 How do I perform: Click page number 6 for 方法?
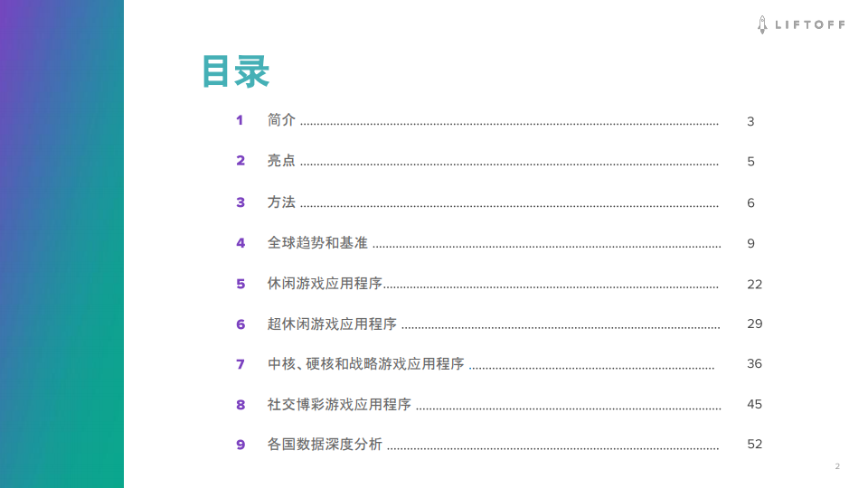750,202
